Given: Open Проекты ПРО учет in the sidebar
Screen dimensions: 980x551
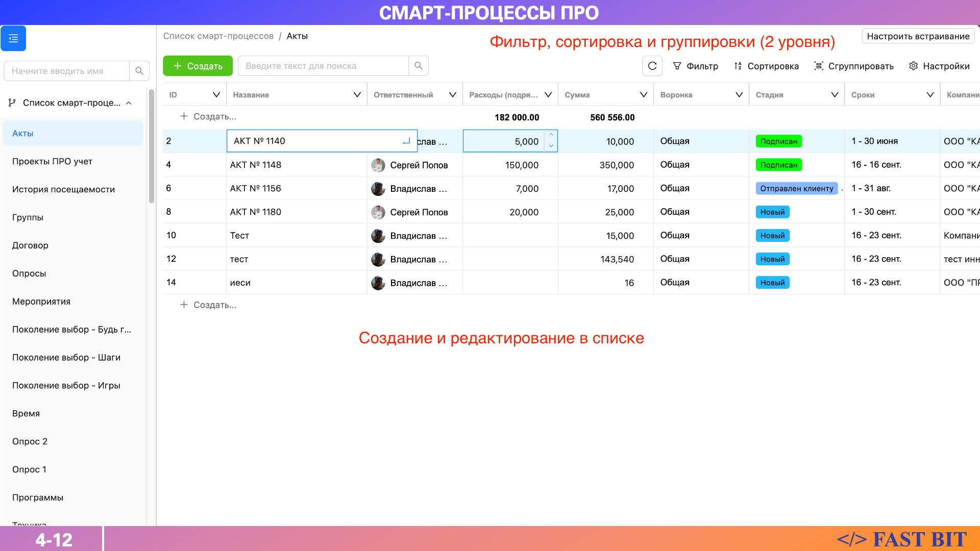Looking at the screenshot, I should (x=52, y=161).
